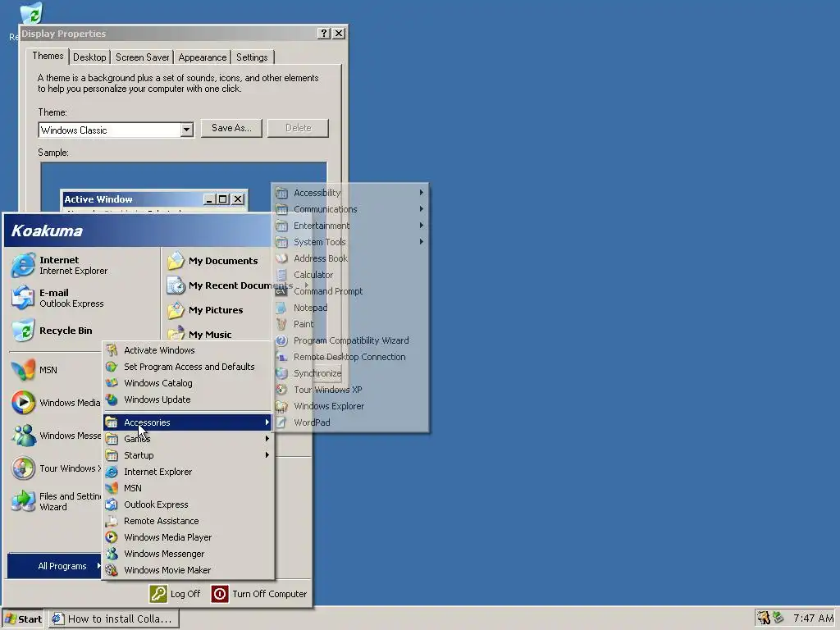Click the taskbar clock showing 7:47 AM
Image resolution: width=840 pixels, height=630 pixels.
(x=813, y=619)
